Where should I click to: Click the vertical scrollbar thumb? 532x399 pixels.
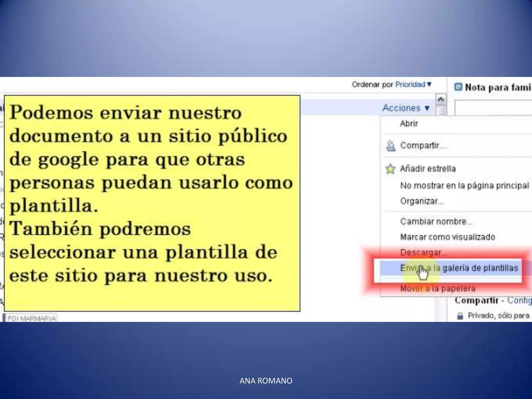coord(441,111)
